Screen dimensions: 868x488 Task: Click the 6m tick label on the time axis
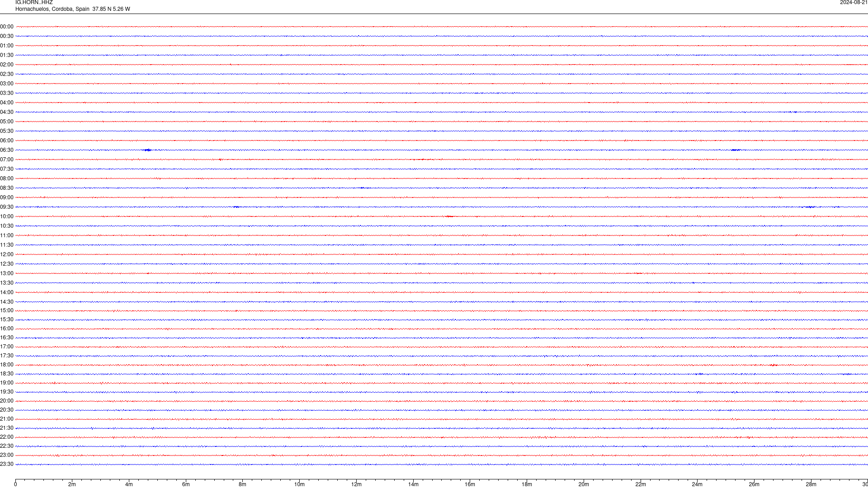pyautogui.click(x=186, y=484)
